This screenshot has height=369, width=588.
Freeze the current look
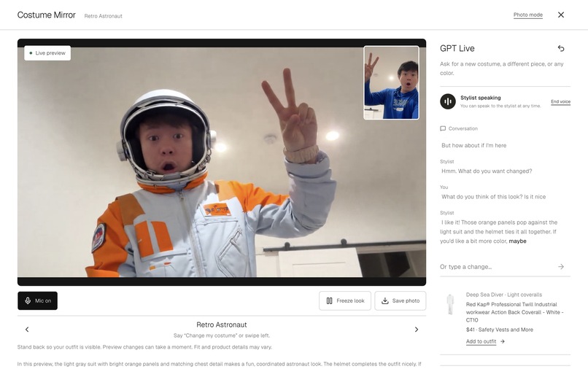click(345, 300)
